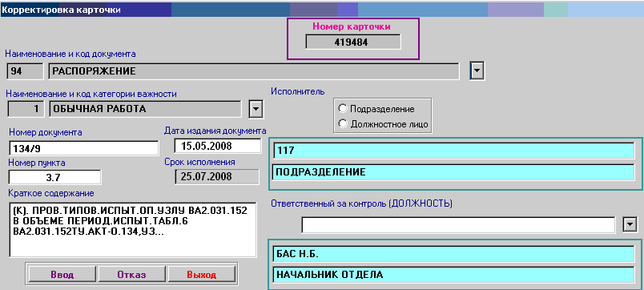Click the ОБЫЧНАЯ РАБОТА category field

point(146,109)
